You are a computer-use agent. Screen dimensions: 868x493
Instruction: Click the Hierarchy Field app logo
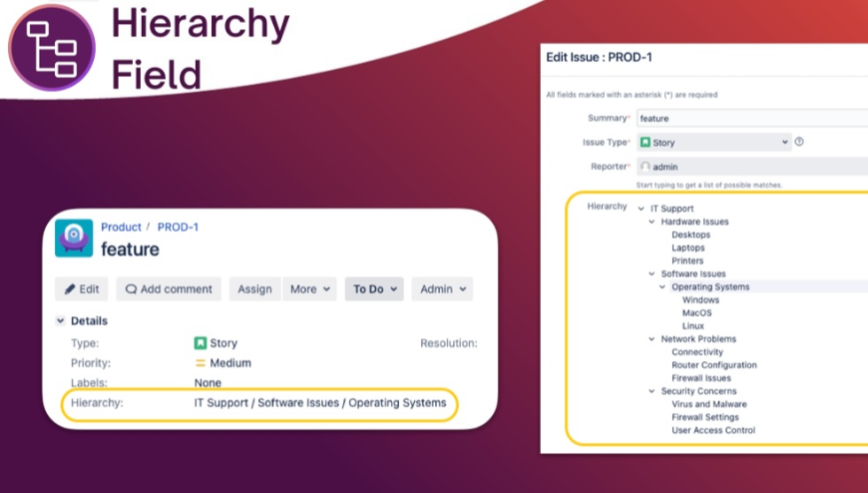pyautogui.click(x=52, y=48)
